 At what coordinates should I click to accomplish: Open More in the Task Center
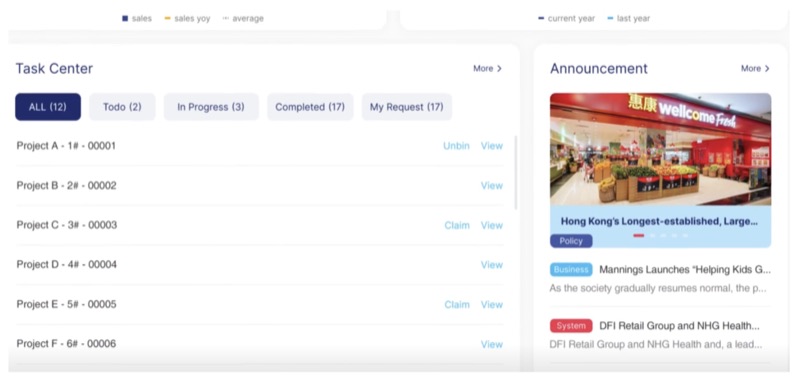[x=487, y=68]
